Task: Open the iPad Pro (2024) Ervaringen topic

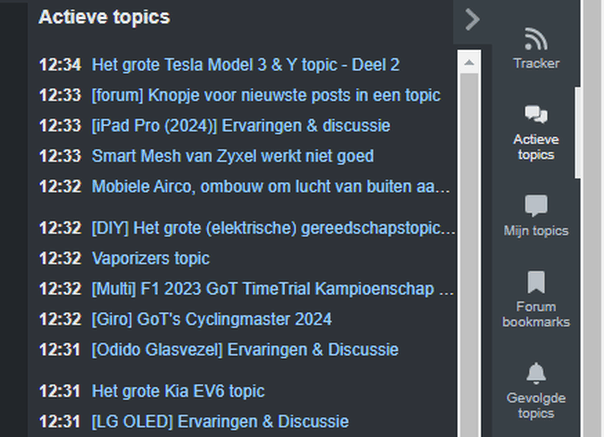Action: pyautogui.click(x=241, y=126)
